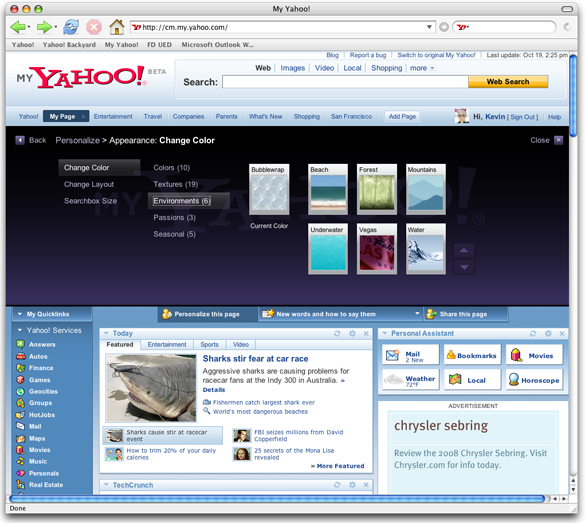Switch to the Video tab in Today

click(241, 344)
